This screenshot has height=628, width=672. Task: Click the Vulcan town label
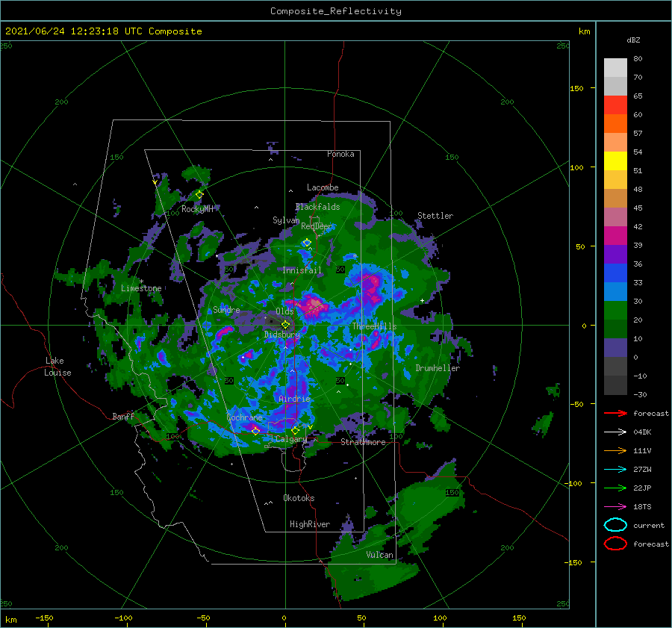click(379, 555)
